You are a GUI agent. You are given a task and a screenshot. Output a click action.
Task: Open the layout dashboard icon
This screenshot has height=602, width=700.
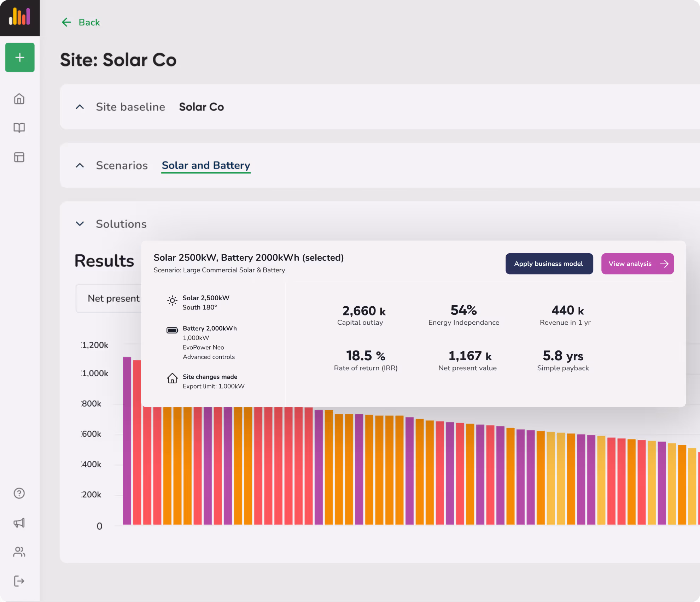click(19, 157)
